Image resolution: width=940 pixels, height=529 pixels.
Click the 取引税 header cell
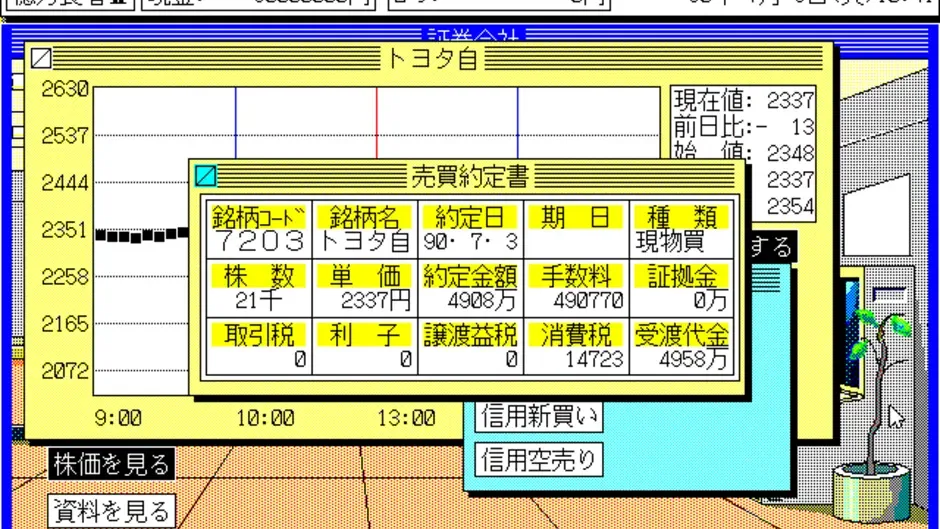(259, 335)
